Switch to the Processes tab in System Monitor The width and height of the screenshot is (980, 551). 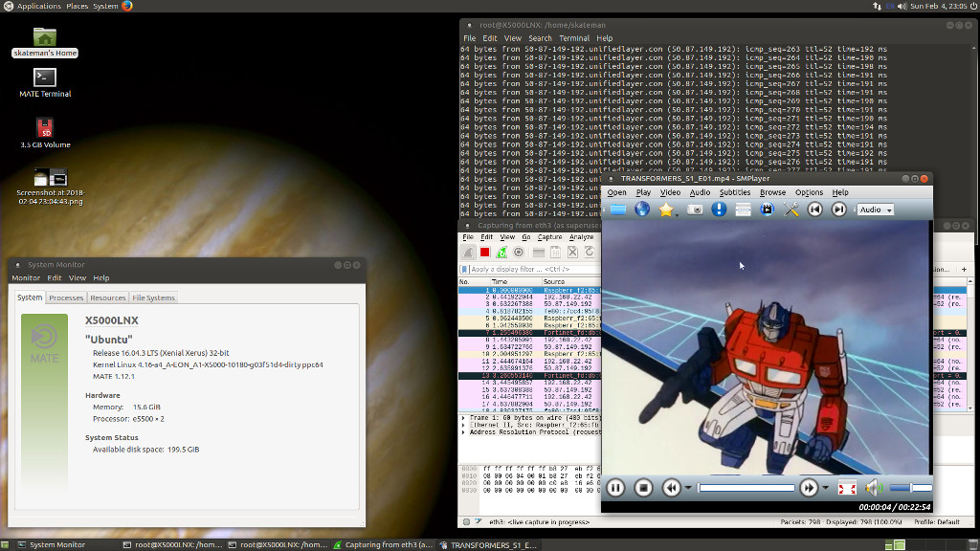tap(66, 298)
